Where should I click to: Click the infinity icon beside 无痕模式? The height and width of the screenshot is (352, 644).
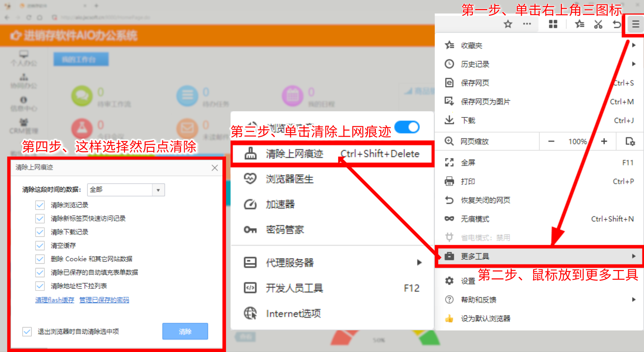(x=449, y=219)
